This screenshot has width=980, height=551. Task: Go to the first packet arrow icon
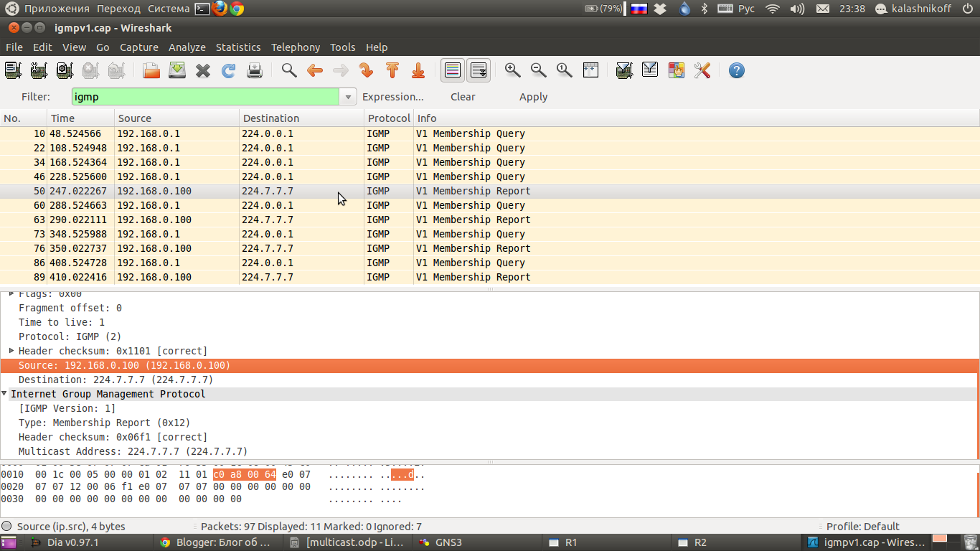[x=392, y=70]
